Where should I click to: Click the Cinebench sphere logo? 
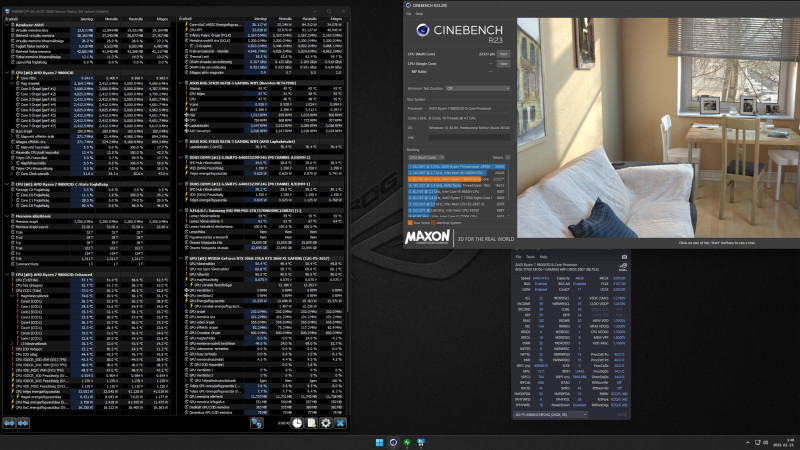[422, 30]
